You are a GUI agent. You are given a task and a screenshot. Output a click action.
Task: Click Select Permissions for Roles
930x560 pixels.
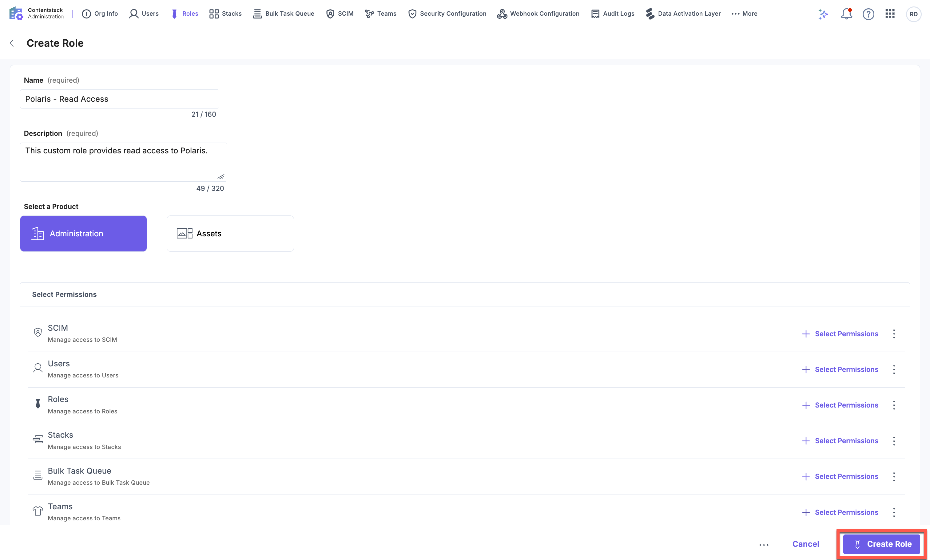pyautogui.click(x=840, y=405)
